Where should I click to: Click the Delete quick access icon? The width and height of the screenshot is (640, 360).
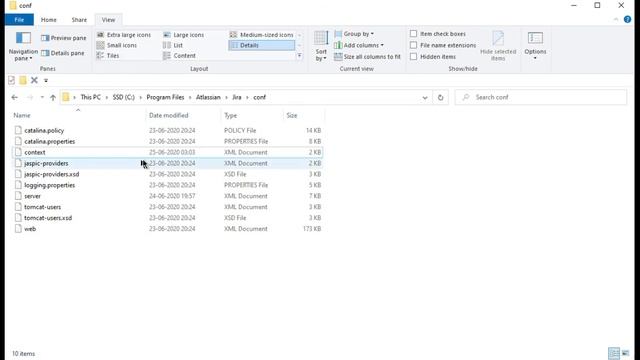[34, 80]
